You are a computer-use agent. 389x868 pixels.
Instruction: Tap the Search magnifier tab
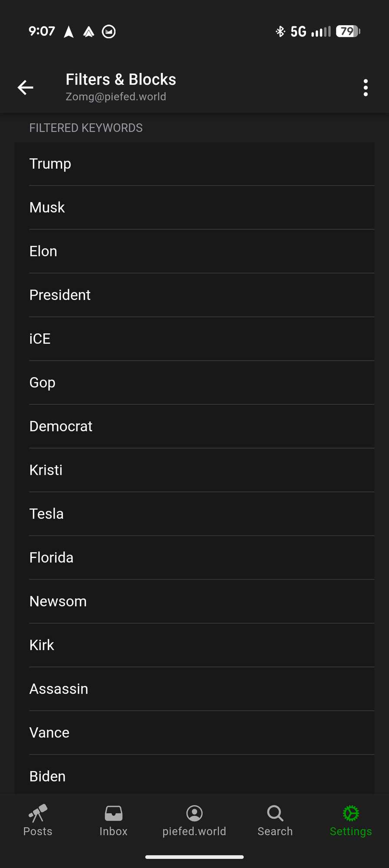pos(275,820)
